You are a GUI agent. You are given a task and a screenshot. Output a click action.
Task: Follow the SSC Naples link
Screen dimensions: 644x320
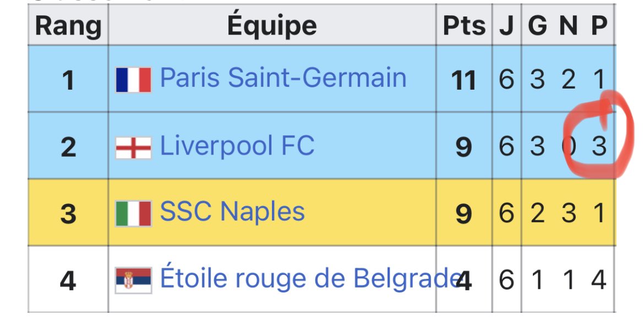(232, 212)
